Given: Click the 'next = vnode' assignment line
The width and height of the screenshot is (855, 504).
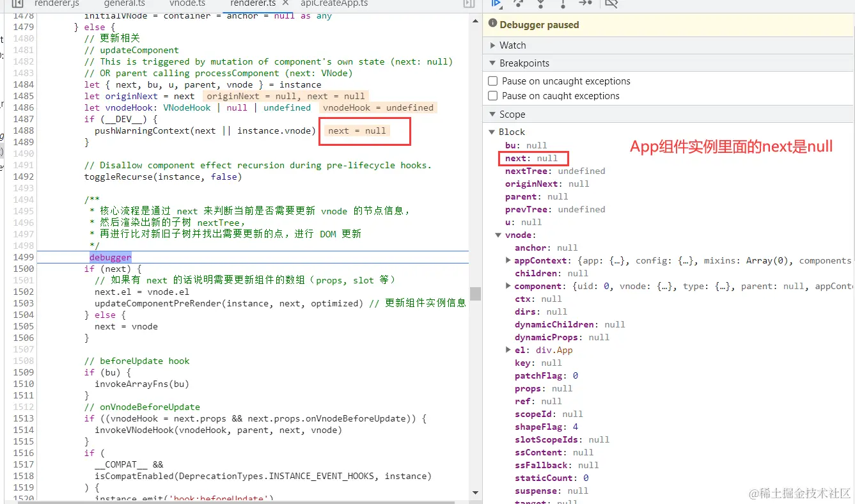Looking at the screenshot, I should (x=126, y=326).
